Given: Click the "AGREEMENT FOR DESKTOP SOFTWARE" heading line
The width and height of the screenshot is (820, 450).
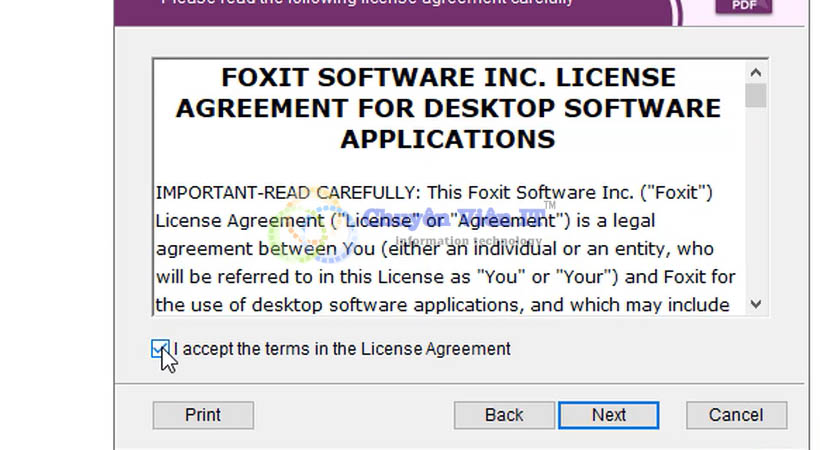Looking at the screenshot, I should click(448, 108).
